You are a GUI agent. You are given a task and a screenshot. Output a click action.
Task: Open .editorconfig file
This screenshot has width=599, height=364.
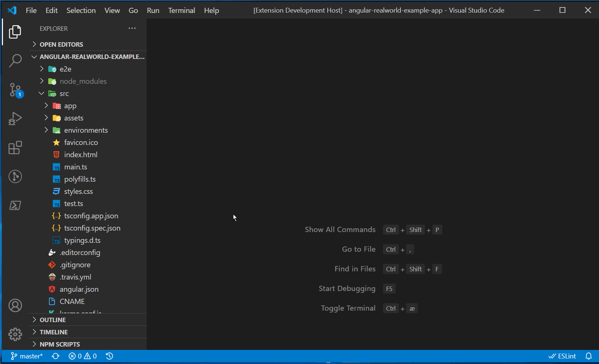click(88, 252)
